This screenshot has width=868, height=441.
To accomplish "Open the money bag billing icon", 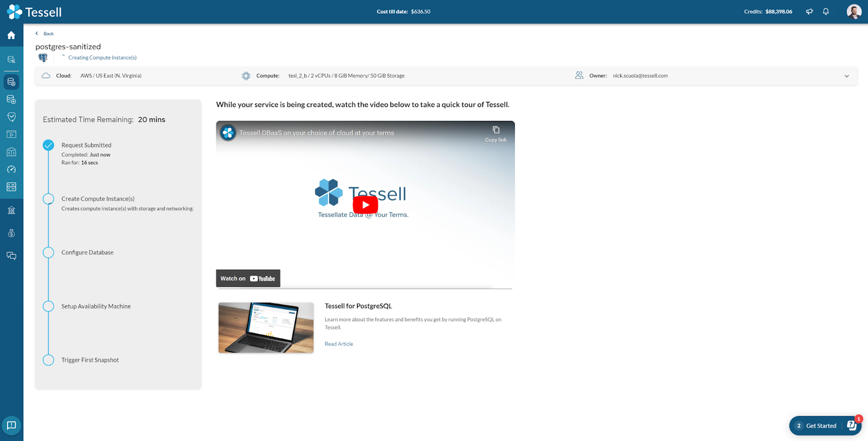I will tap(11, 233).
